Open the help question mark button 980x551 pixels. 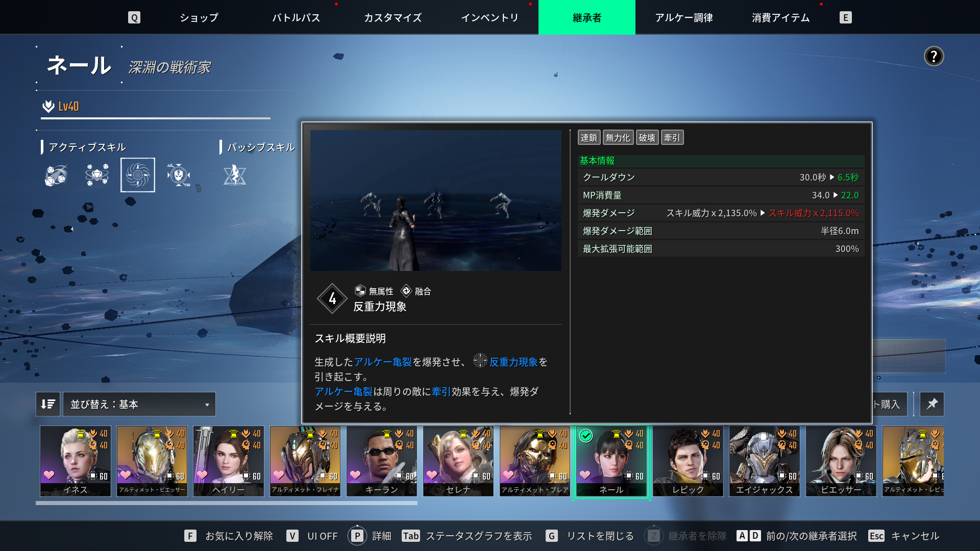pyautogui.click(x=934, y=56)
